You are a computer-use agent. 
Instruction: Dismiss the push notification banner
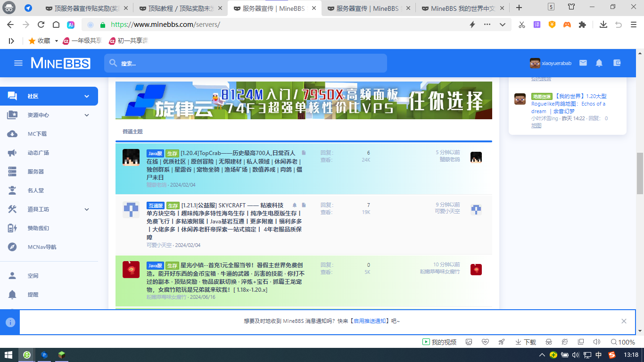pyautogui.click(x=624, y=321)
